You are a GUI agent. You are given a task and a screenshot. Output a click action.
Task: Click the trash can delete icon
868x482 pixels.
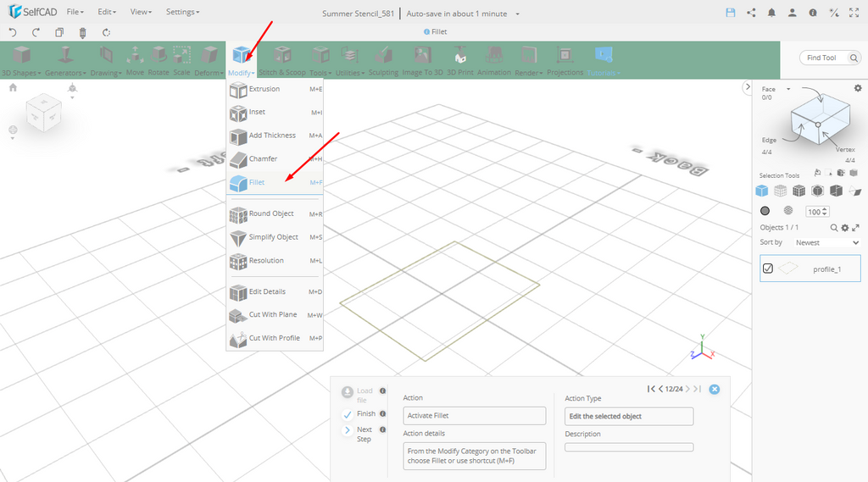pos(82,32)
